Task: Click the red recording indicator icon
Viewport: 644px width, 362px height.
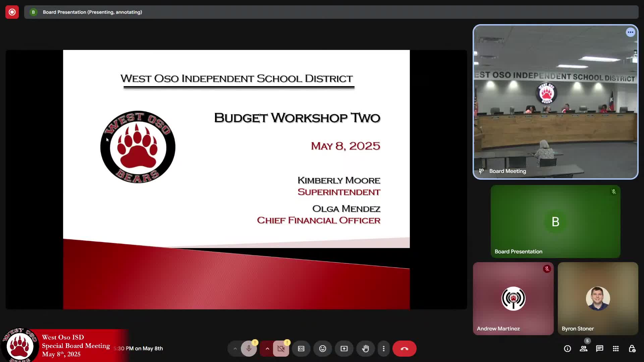Action: point(12,12)
